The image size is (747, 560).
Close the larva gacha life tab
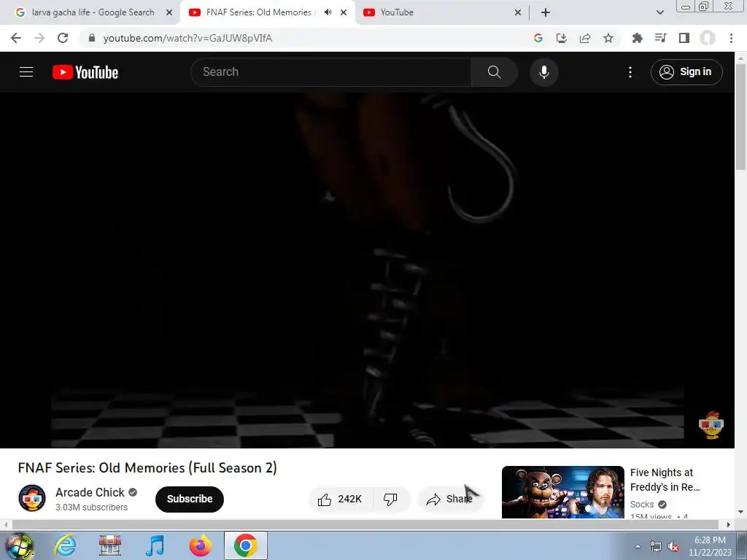169,12
